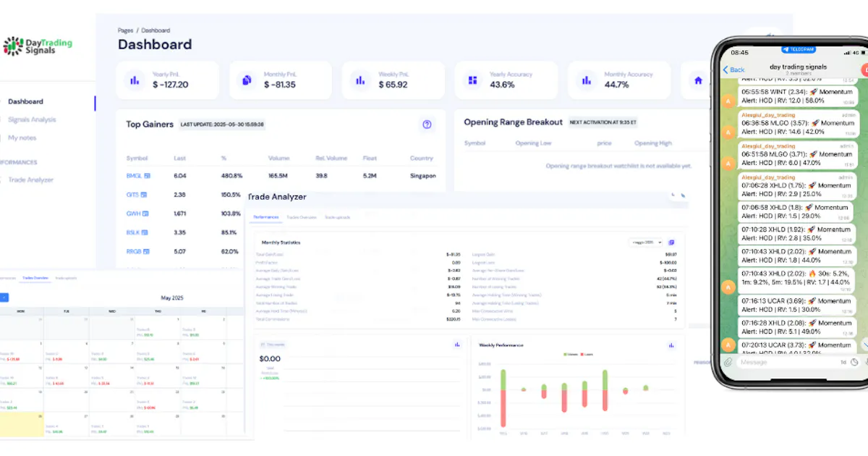Open Trade Analyzer in the sidebar
This screenshot has height=456, width=868.
point(30,180)
